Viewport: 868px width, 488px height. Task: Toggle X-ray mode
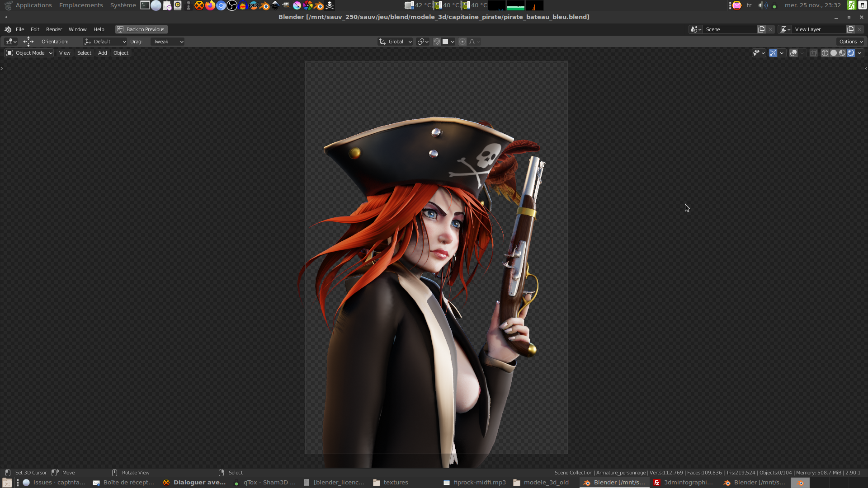pos(813,53)
